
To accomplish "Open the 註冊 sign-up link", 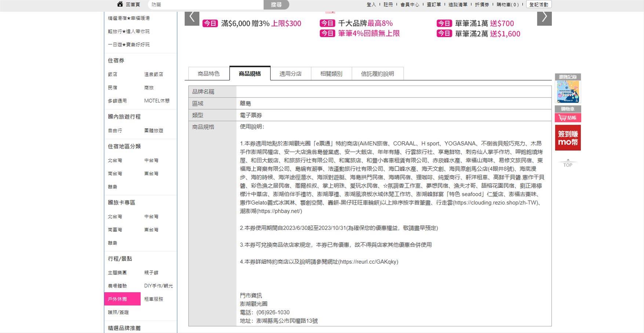I will point(388,5).
